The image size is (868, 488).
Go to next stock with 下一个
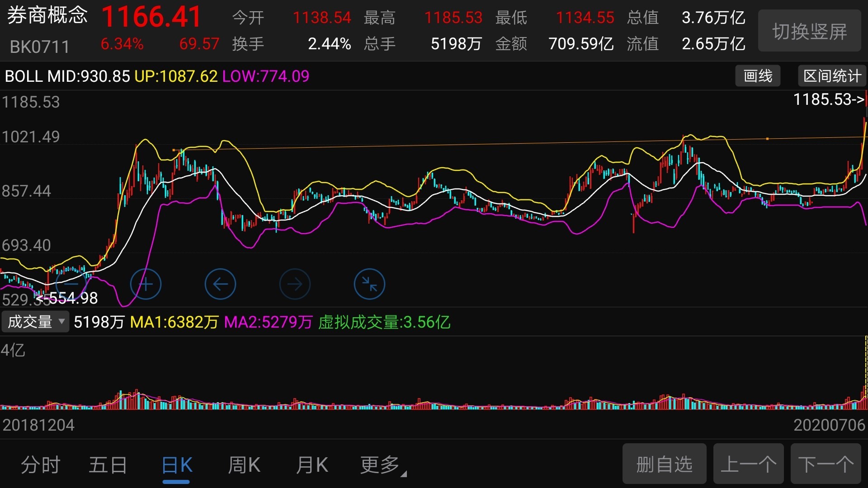pyautogui.click(x=826, y=464)
